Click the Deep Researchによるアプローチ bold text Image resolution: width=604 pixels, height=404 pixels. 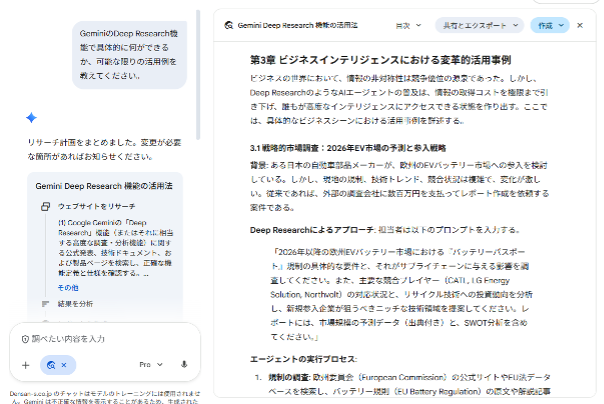[312, 230]
